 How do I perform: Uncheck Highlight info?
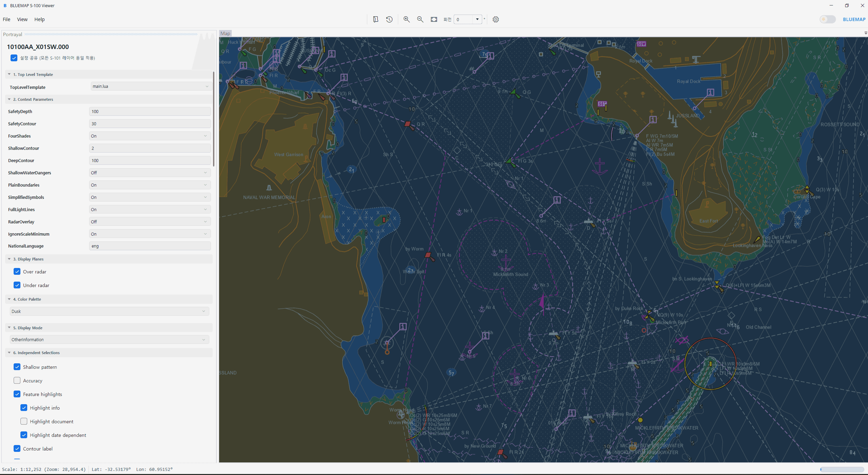24,408
